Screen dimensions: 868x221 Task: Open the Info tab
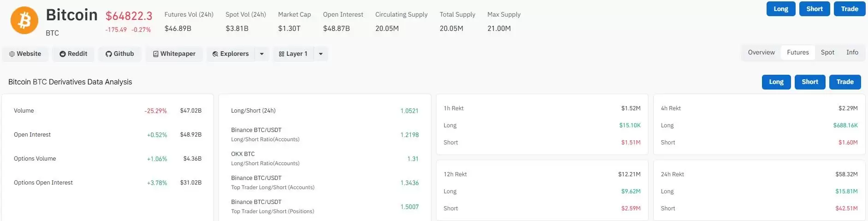[x=852, y=53]
